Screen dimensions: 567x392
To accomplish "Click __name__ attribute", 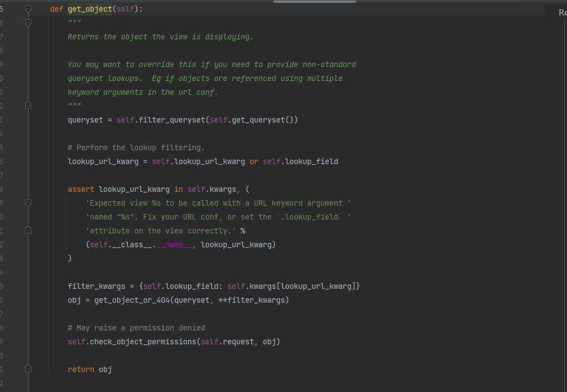I will pyautogui.click(x=174, y=245).
